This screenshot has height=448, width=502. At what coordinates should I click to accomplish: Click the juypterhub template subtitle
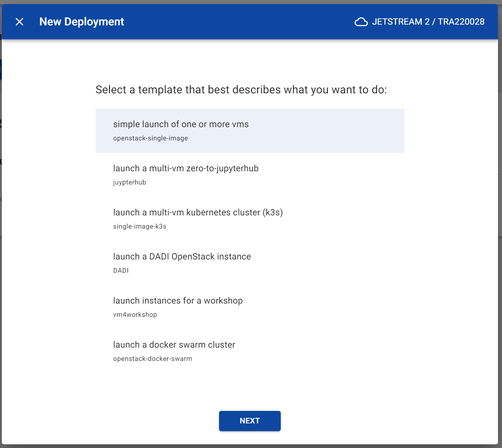coord(130,182)
